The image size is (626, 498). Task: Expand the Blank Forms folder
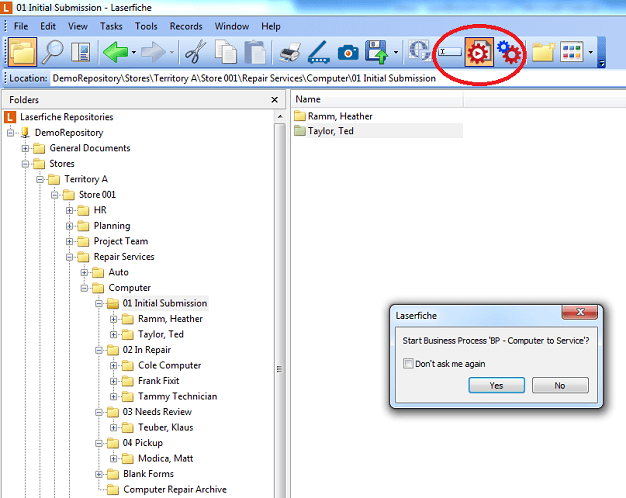click(x=99, y=474)
